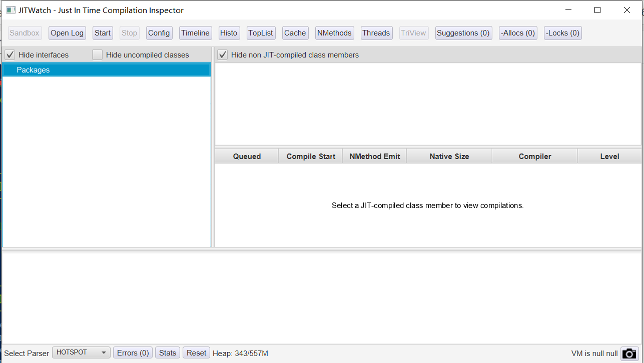Toggle the Hide interfaces checkbox
Viewport: 644px width, 363px height.
[x=10, y=54]
